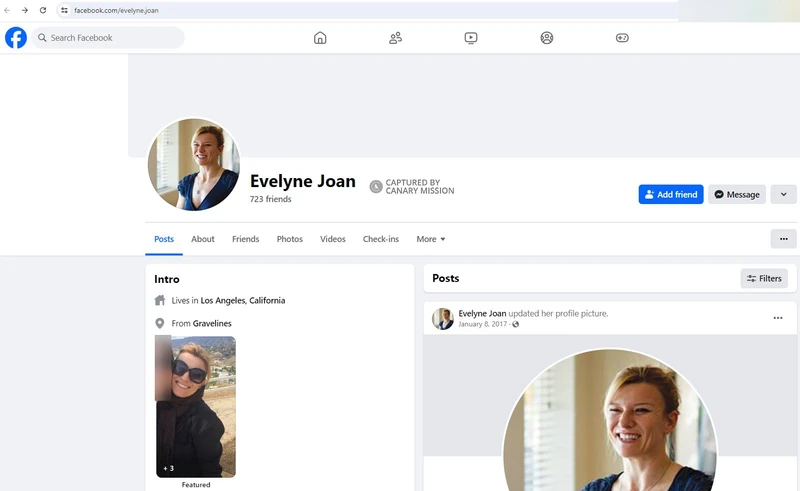Click the house icon next to Lives in

[160, 300]
